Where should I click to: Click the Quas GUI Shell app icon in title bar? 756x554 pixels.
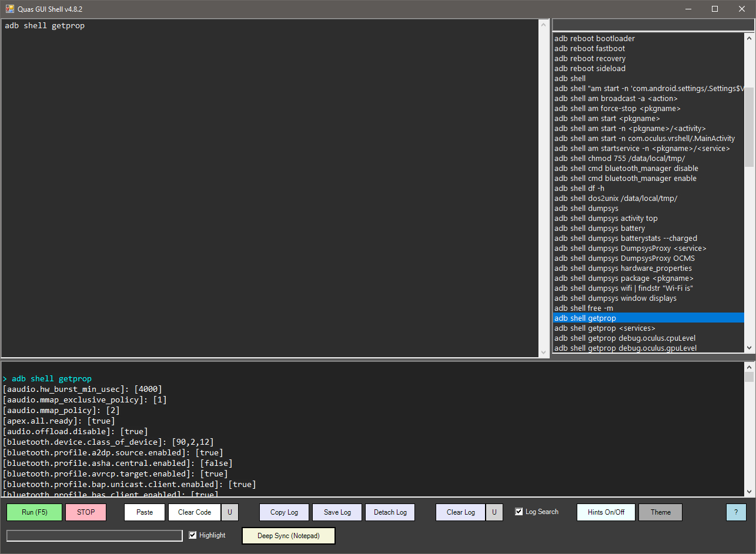pos(10,9)
